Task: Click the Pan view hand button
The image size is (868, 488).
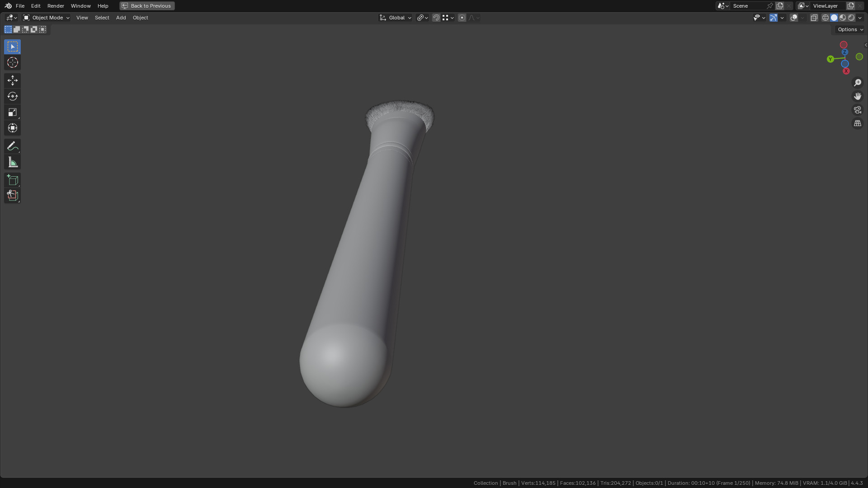Action: click(x=857, y=96)
